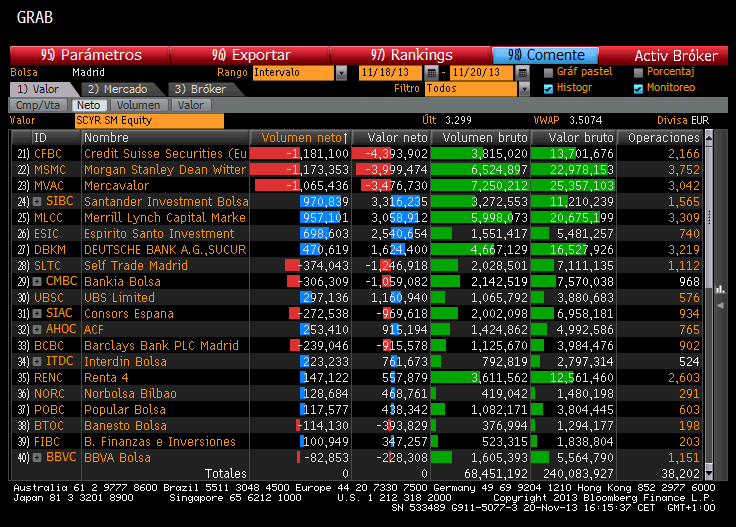The image size is (736, 527).
Task: Open 95) Parámetros
Action: pos(90,55)
